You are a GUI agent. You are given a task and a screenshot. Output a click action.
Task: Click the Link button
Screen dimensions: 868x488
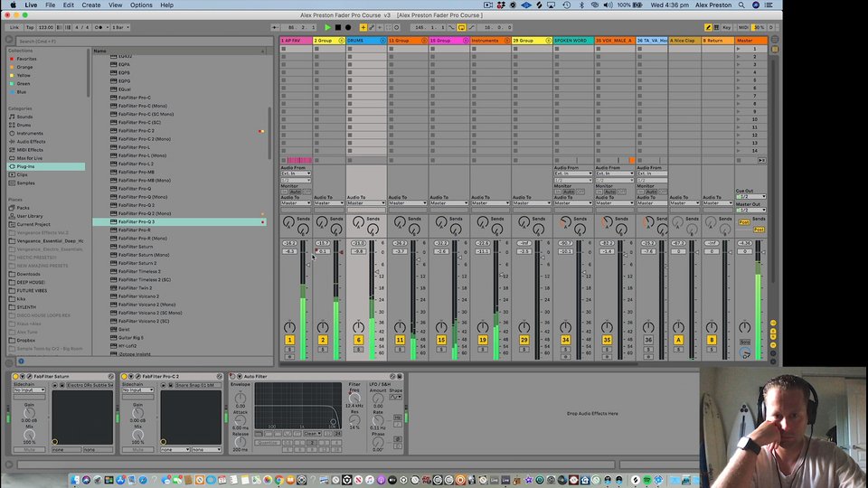pos(14,27)
